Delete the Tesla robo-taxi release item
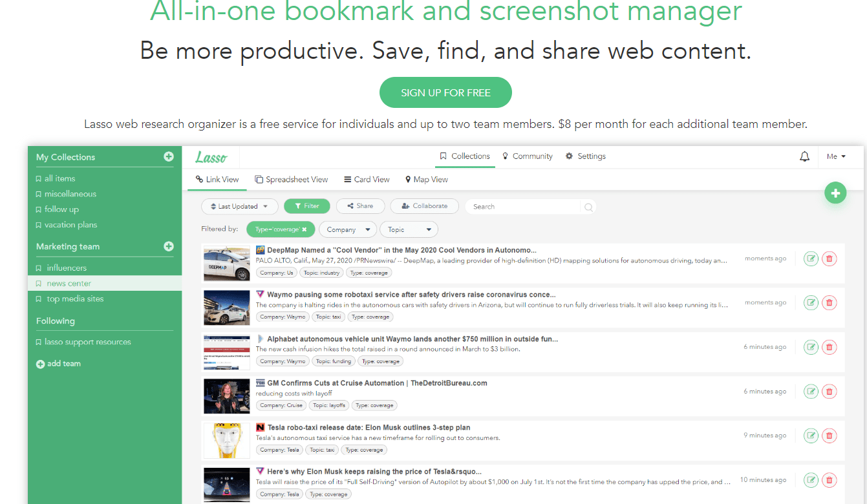The image size is (867, 504). pyautogui.click(x=829, y=436)
